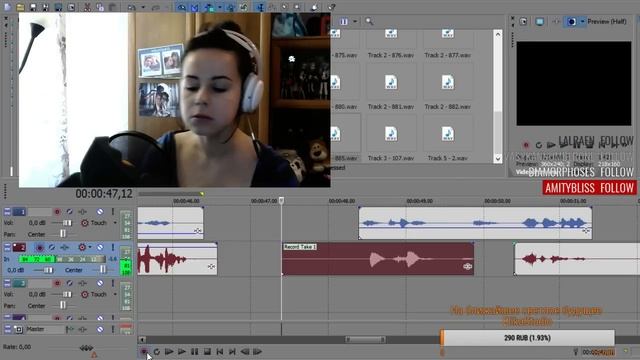Undo the last action in the toolbar
The height and width of the screenshot is (360, 640).
(132, 7)
